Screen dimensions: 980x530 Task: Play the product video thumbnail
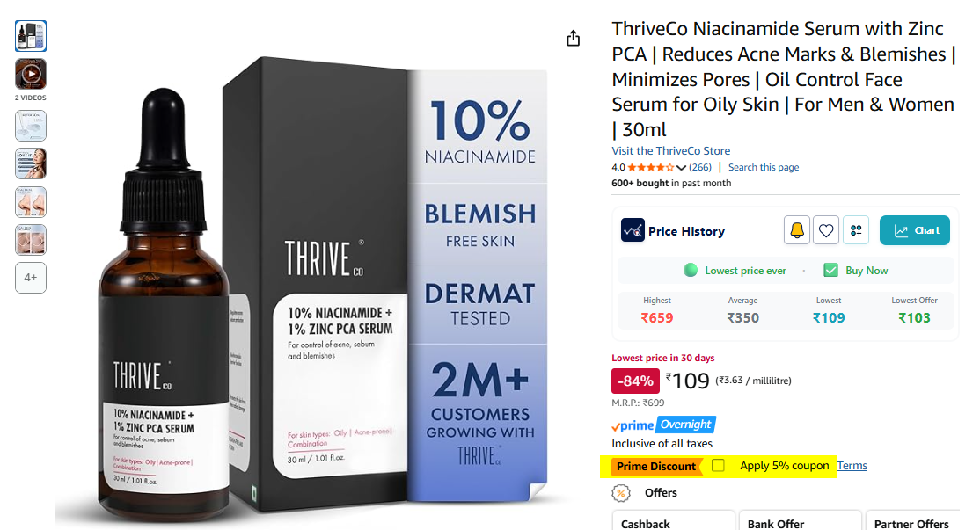(x=31, y=75)
